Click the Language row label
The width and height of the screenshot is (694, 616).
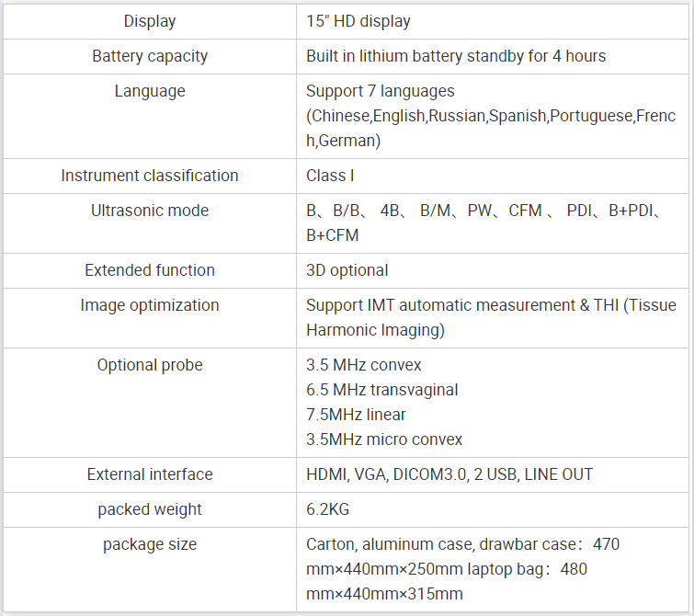(x=150, y=91)
